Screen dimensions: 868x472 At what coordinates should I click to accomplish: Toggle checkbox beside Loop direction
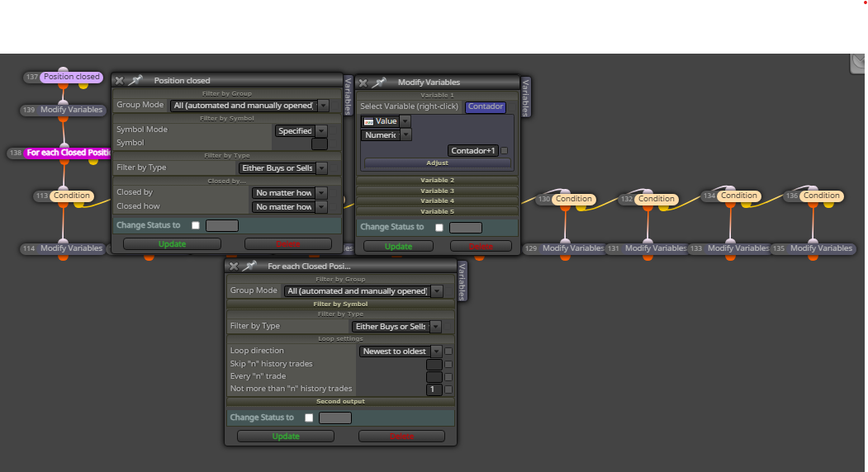448,351
